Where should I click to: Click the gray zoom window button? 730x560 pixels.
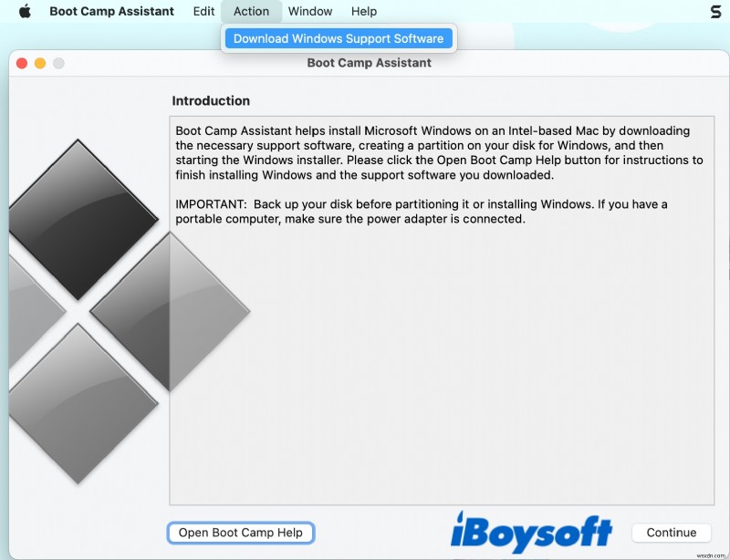[x=59, y=63]
